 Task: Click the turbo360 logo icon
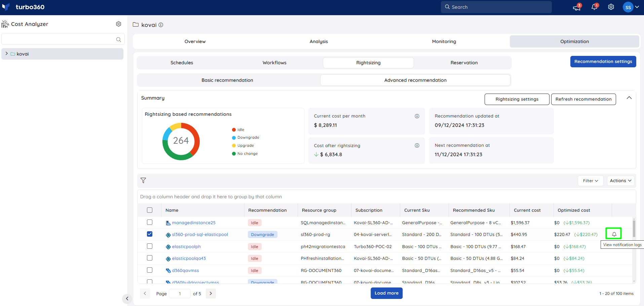6,7
